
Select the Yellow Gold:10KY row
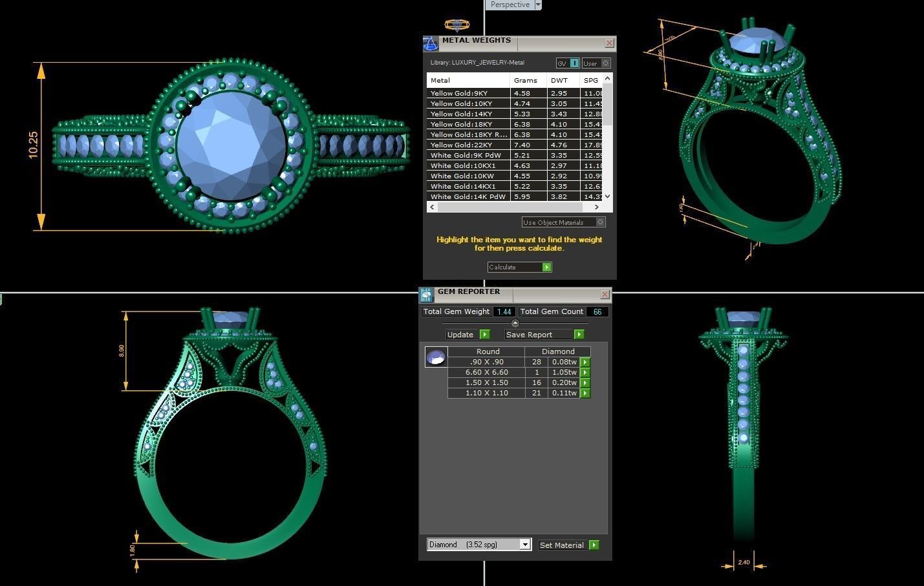515,103
